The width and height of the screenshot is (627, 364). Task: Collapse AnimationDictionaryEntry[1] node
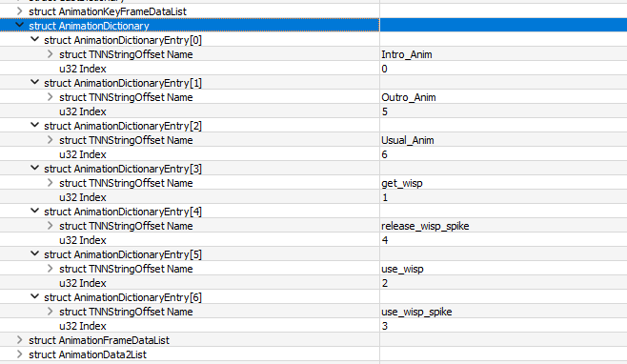[35, 82]
